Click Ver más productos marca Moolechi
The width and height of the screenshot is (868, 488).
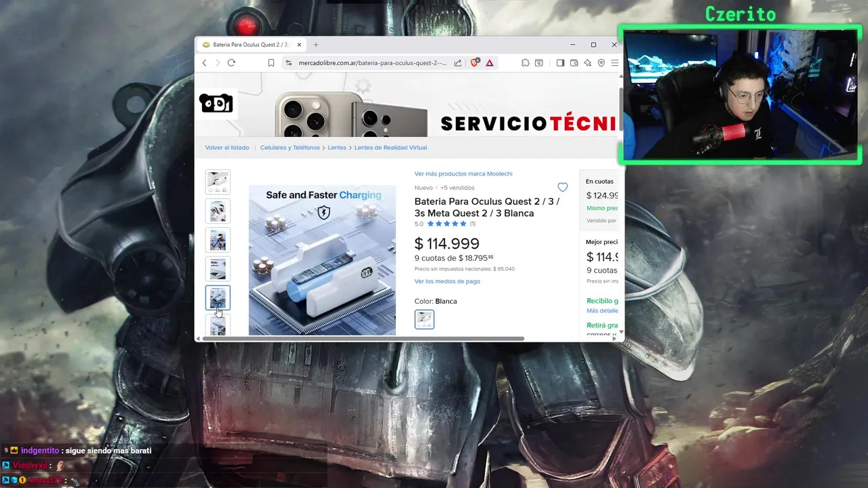click(463, 174)
